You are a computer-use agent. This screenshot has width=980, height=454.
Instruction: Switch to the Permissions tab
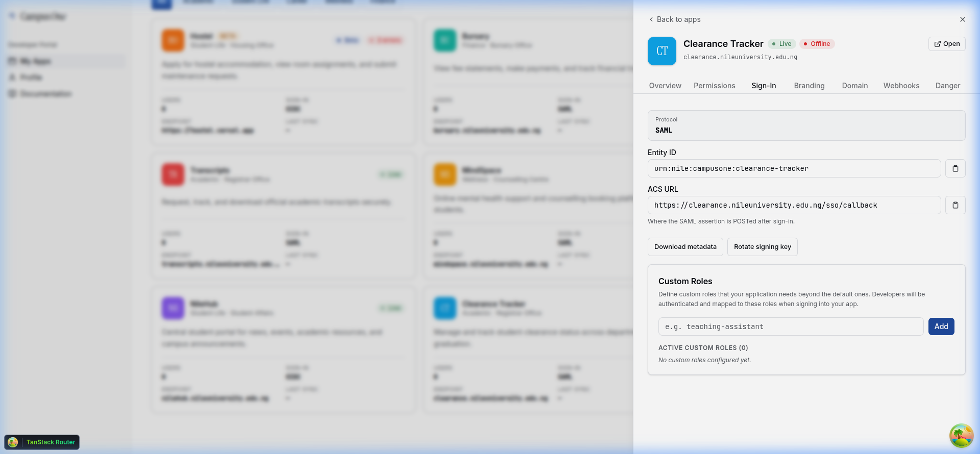click(715, 86)
